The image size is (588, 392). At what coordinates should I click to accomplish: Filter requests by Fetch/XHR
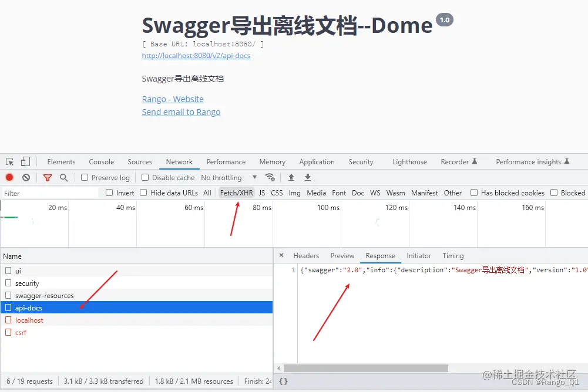tap(236, 192)
